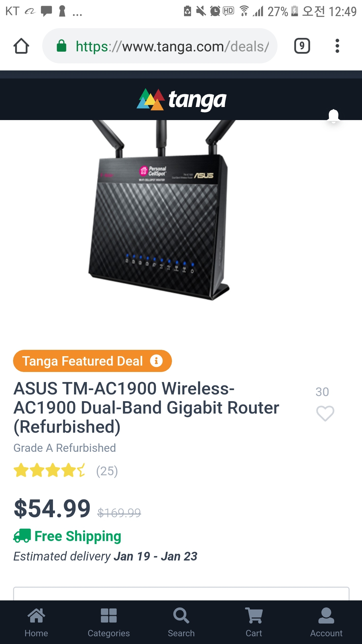Open the tab switcher showing 9 tabs
This screenshot has height=644, width=362.
tap(302, 46)
